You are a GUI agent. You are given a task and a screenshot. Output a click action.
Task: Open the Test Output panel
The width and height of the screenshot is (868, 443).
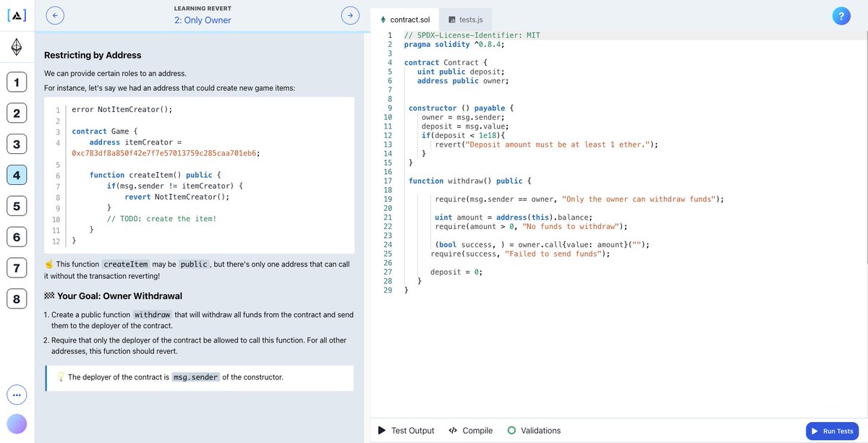[x=407, y=431]
